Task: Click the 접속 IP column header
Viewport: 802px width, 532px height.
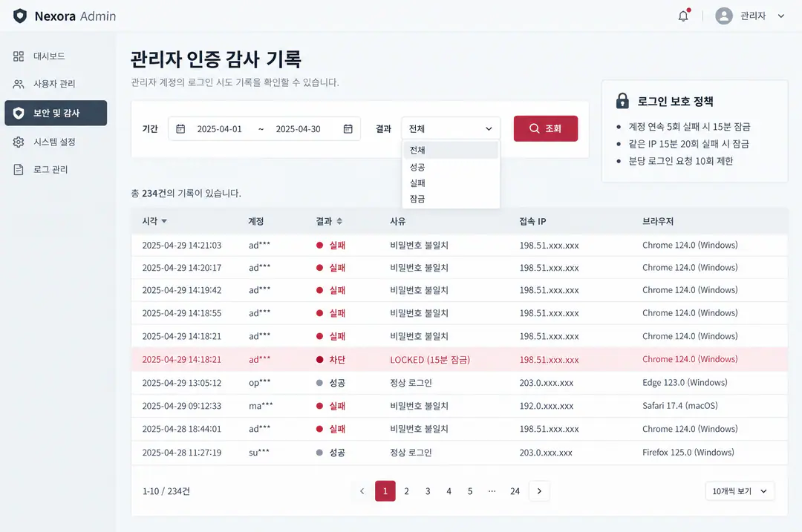Action: pyautogui.click(x=532, y=221)
